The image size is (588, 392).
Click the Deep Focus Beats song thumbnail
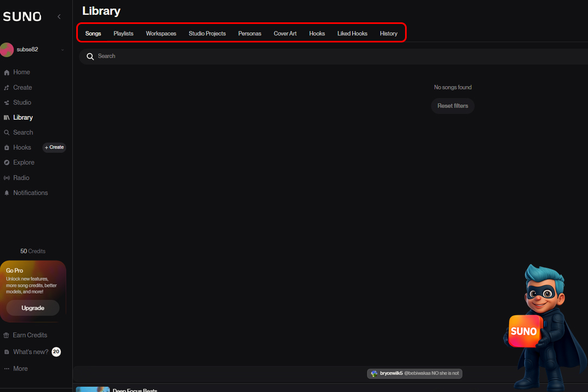click(93, 389)
